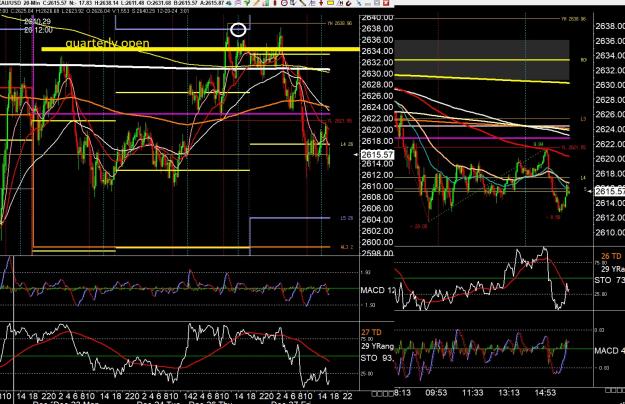The height and width of the screenshot is (404, 625).
Task: Click the 11:33 time label
Action: coord(472,393)
